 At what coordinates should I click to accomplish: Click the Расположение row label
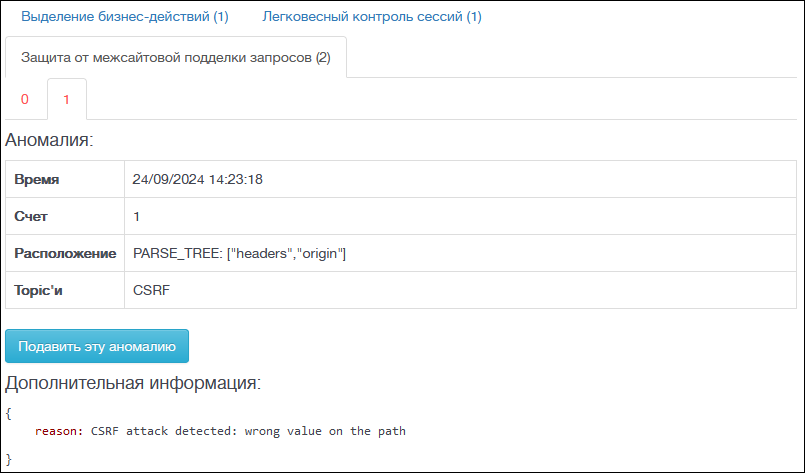(x=65, y=253)
